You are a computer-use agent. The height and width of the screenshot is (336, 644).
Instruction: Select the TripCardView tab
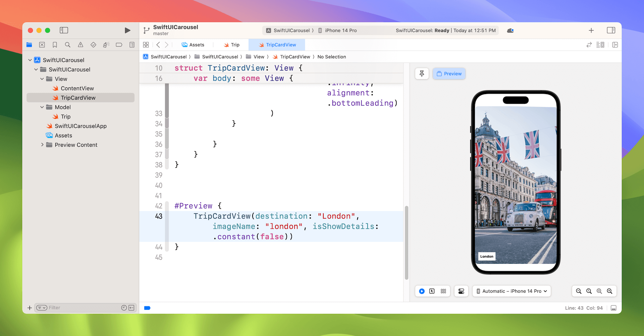coord(277,45)
